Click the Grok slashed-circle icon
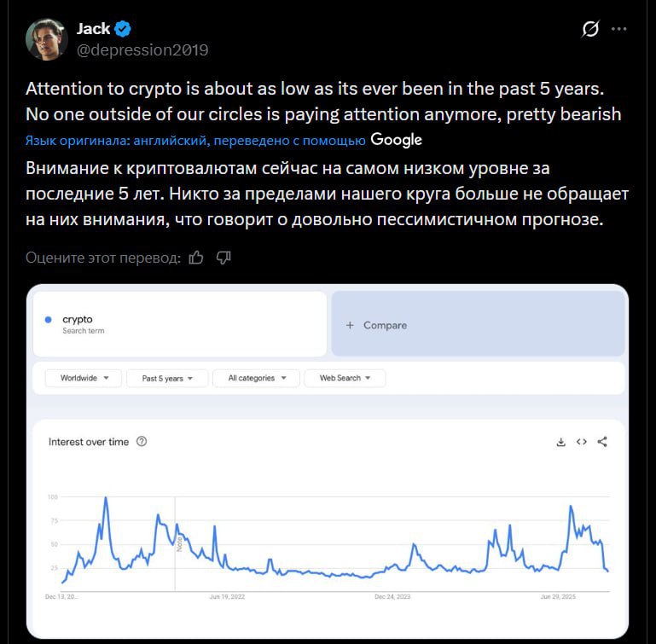 pos(589,29)
